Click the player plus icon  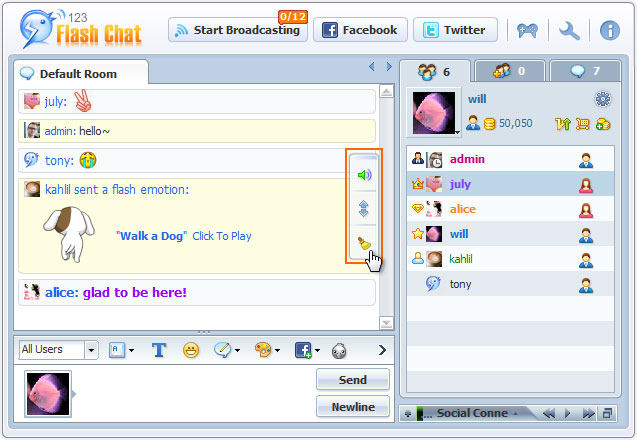408,414
